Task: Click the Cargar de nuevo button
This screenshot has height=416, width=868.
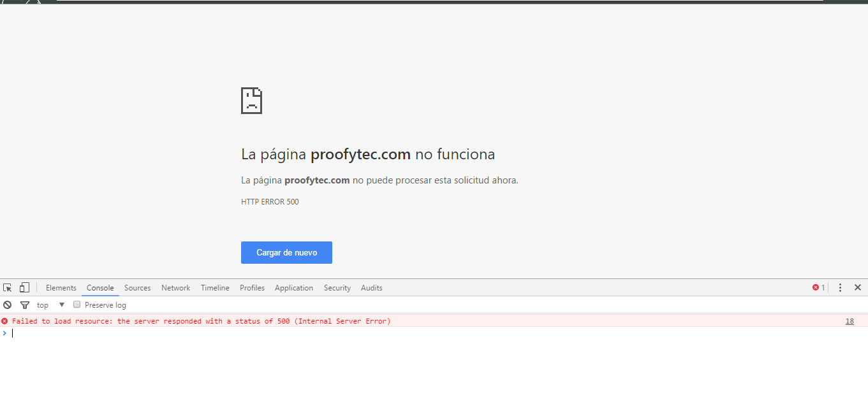Action: point(286,252)
